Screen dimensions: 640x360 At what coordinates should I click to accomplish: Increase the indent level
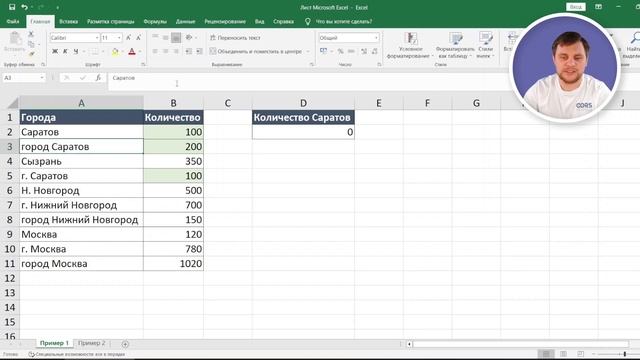199,51
